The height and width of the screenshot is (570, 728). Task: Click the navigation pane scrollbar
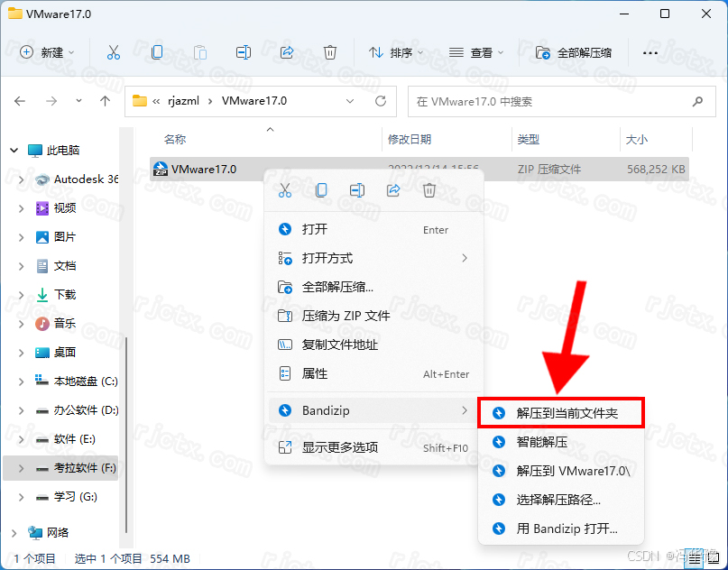[x=126, y=434]
